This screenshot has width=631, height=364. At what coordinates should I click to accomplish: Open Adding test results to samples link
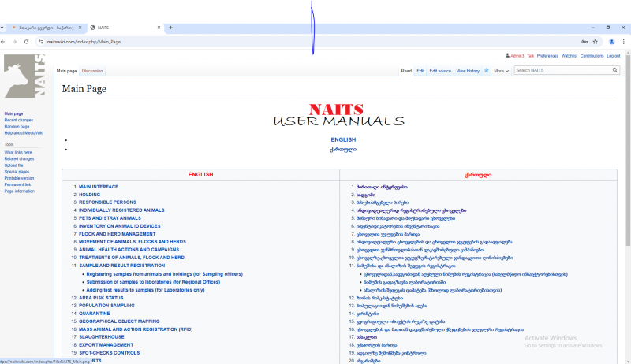point(145,290)
